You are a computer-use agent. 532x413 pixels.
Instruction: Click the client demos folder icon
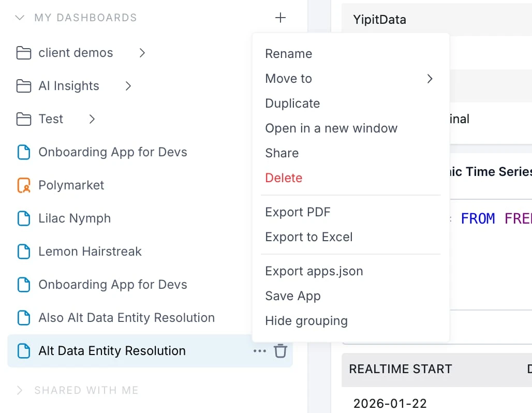(24, 52)
